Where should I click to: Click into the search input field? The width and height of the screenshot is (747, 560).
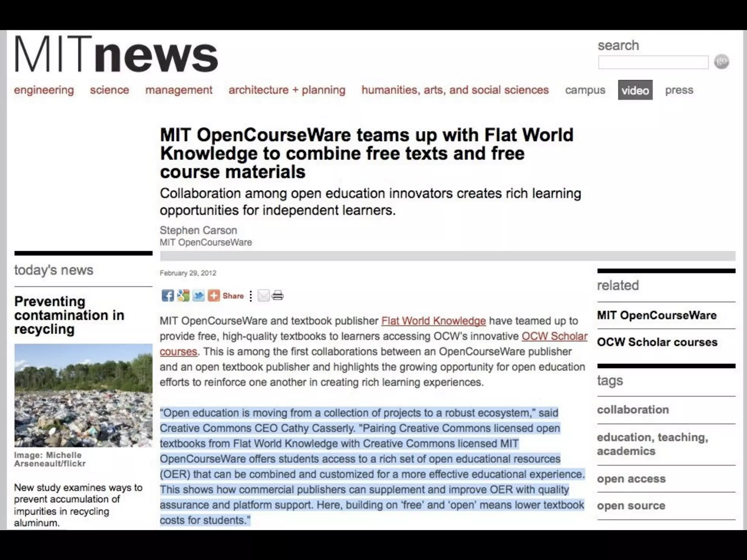pos(653,62)
